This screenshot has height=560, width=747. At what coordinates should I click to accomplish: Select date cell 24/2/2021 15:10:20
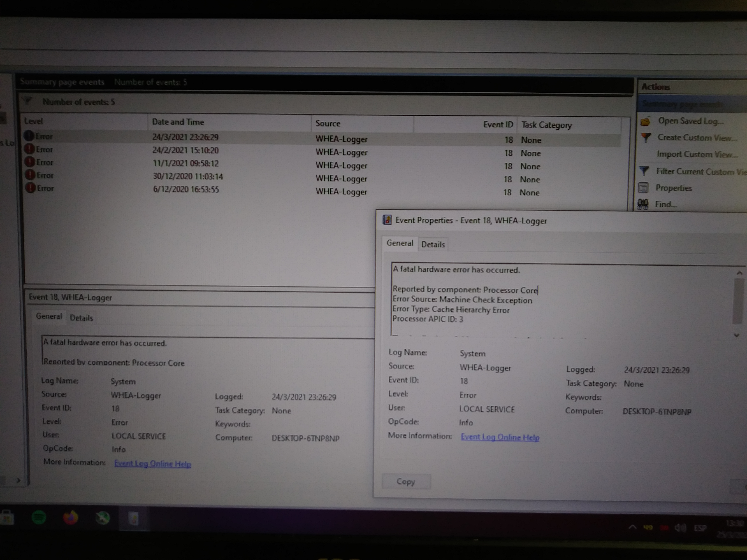click(185, 150)
